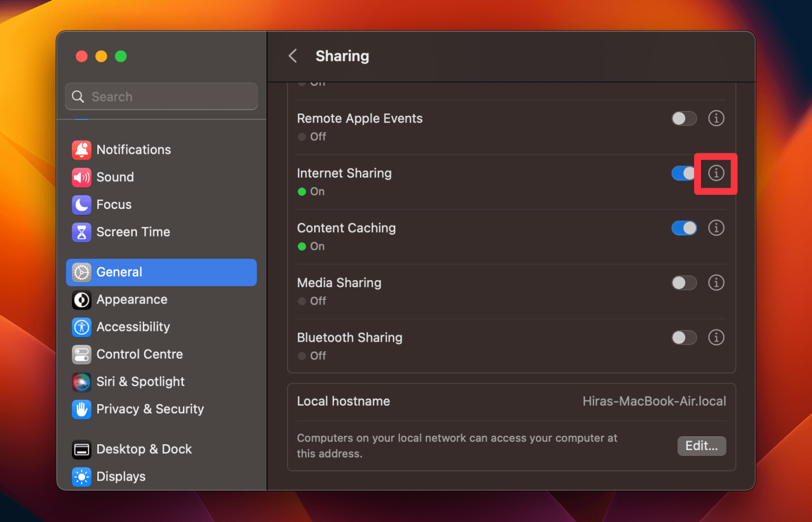Edit the local hostname
The width and height of the screenshot is (812, 522).
point(702,446)
